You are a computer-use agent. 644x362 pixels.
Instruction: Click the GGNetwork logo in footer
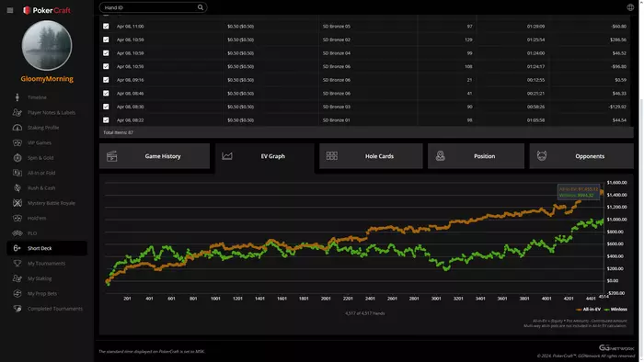[616, 348]
